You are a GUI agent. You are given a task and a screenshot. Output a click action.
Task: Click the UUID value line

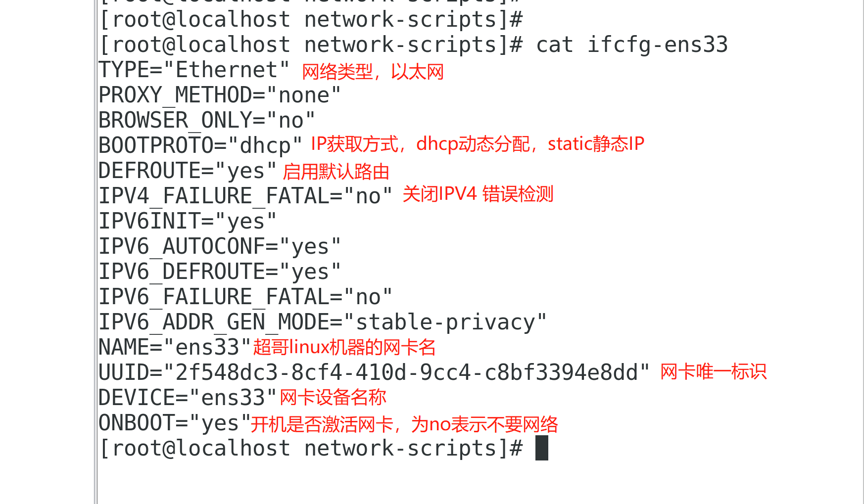[x=374, y=373]
